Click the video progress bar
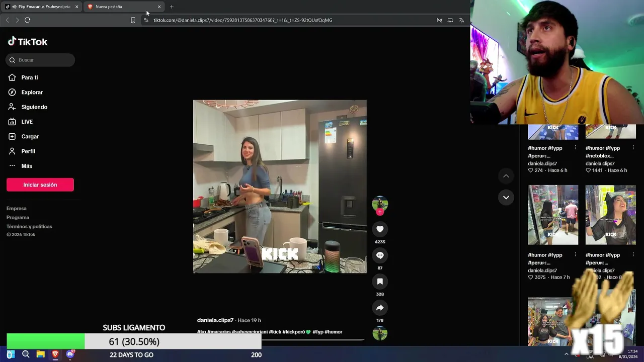Screen dimensions: 644x362 click(280, 340)
